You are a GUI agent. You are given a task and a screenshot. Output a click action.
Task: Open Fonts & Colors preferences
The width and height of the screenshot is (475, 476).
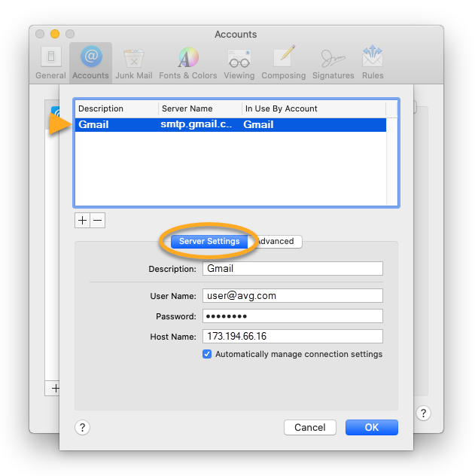[188, 63]
